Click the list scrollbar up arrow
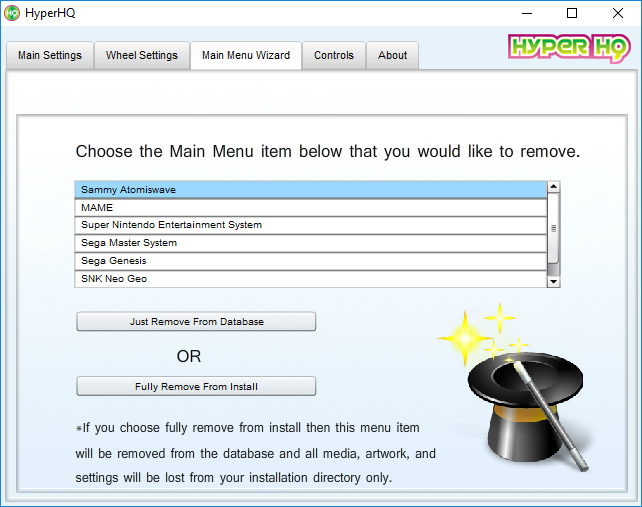The height and width of the screenshot is (507, 642). point(554,187)
